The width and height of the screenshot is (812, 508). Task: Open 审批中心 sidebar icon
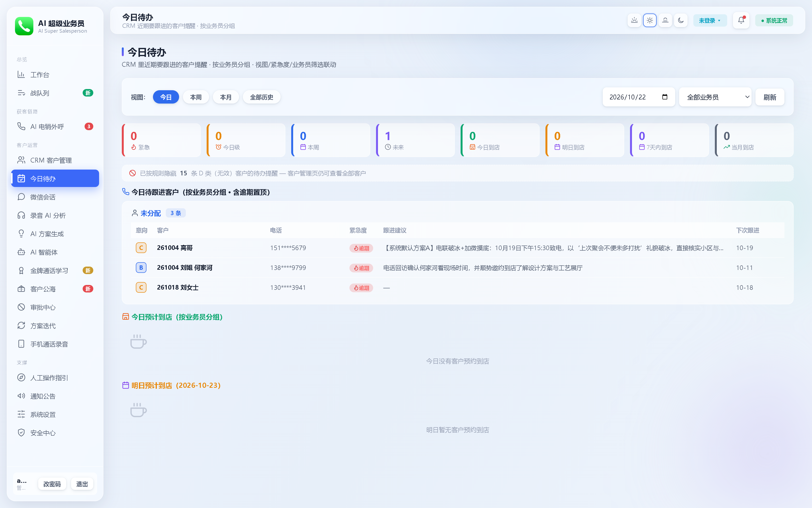[x=21, y=307]
